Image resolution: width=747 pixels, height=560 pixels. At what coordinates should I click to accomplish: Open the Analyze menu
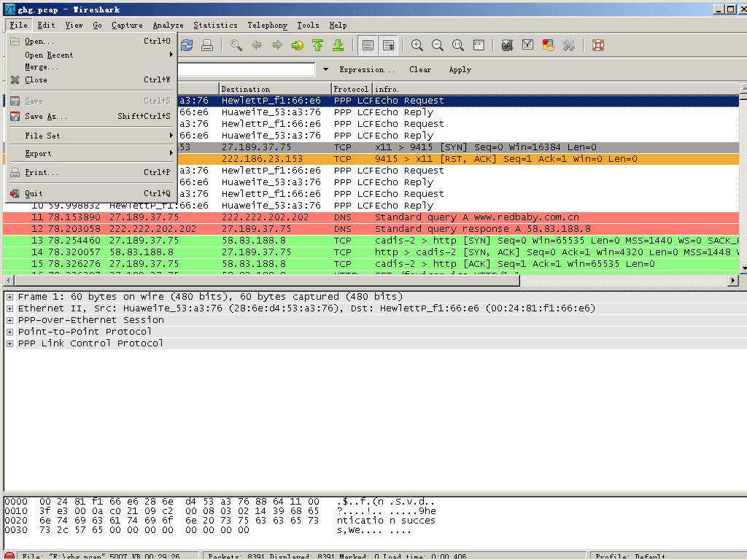pos(168,26)
